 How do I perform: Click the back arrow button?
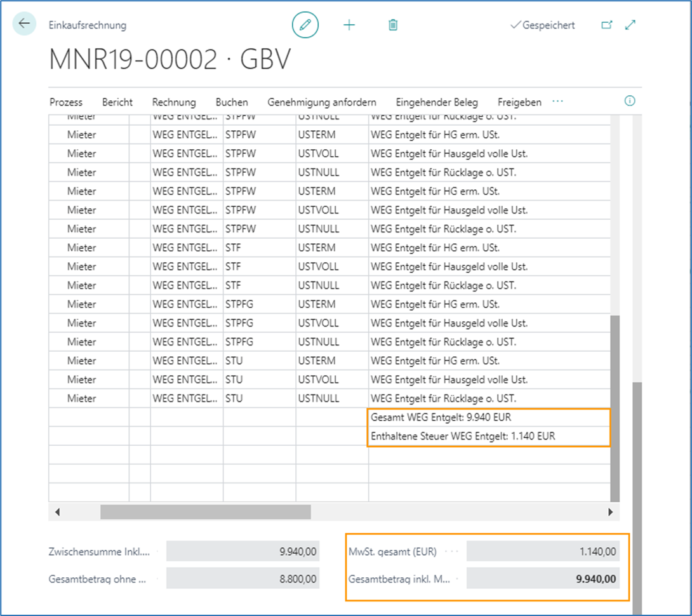coord(24,24)
